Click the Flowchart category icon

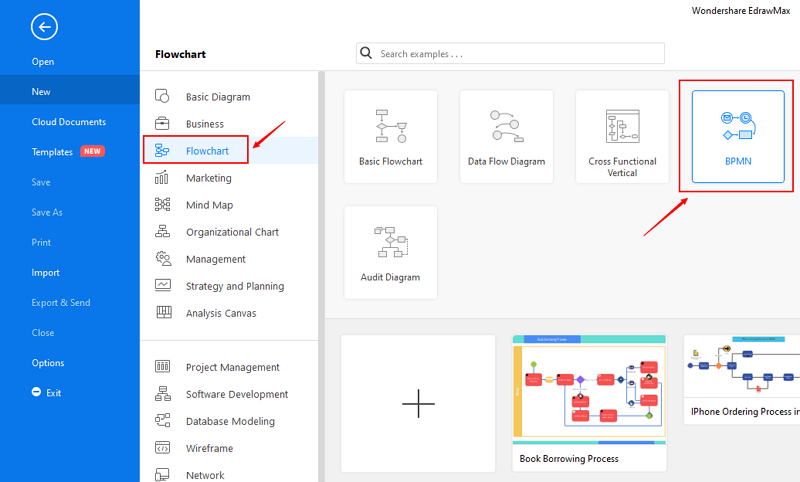162,150
